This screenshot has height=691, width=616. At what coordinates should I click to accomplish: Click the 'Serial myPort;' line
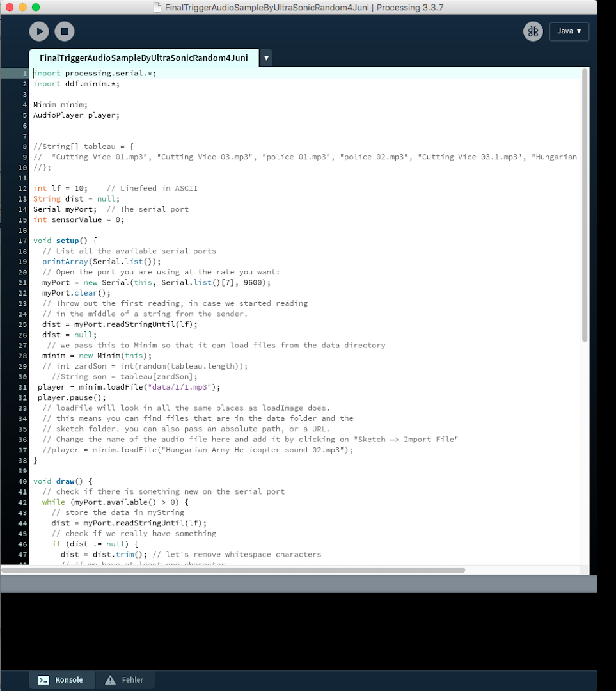65,209
